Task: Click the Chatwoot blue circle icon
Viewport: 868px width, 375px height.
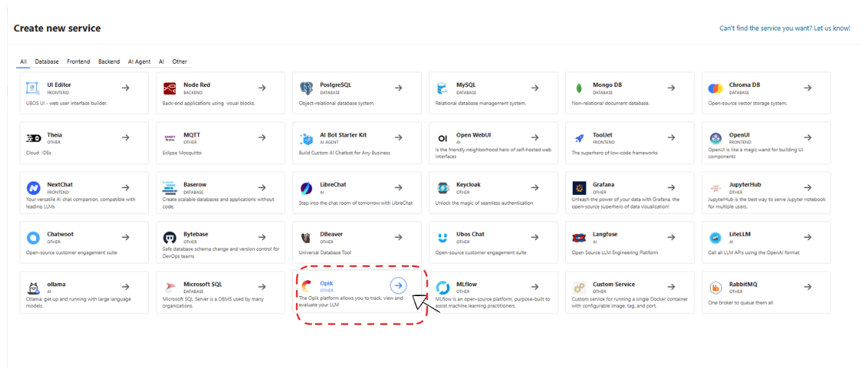Action: click(x=33, y=237)
